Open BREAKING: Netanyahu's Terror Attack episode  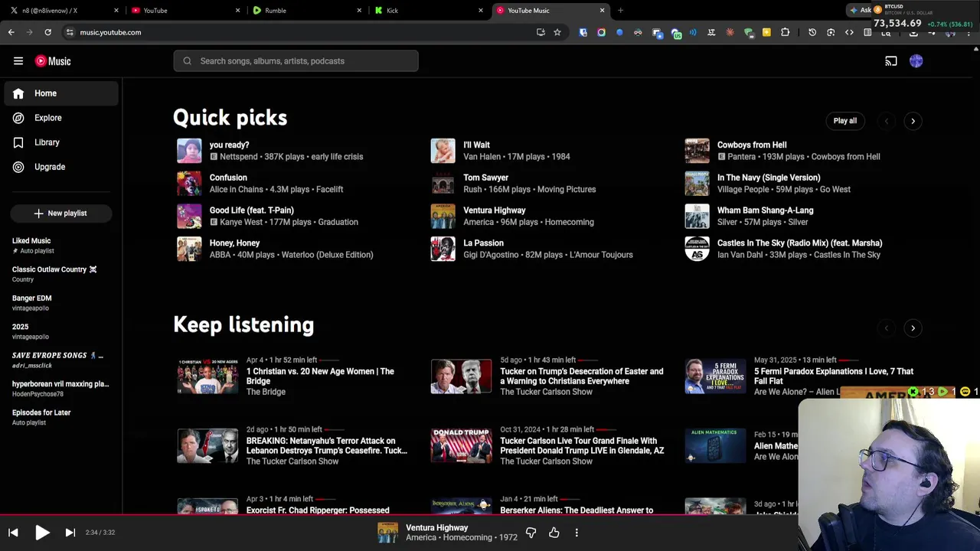[x=326, y=446]
